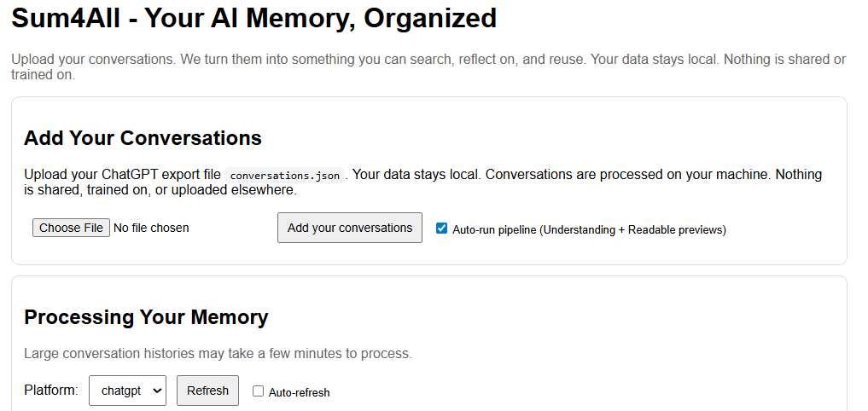Click the dropdown arrow beside chatgpt
Screen dimensions: 868x411
(x=156, y=391)
